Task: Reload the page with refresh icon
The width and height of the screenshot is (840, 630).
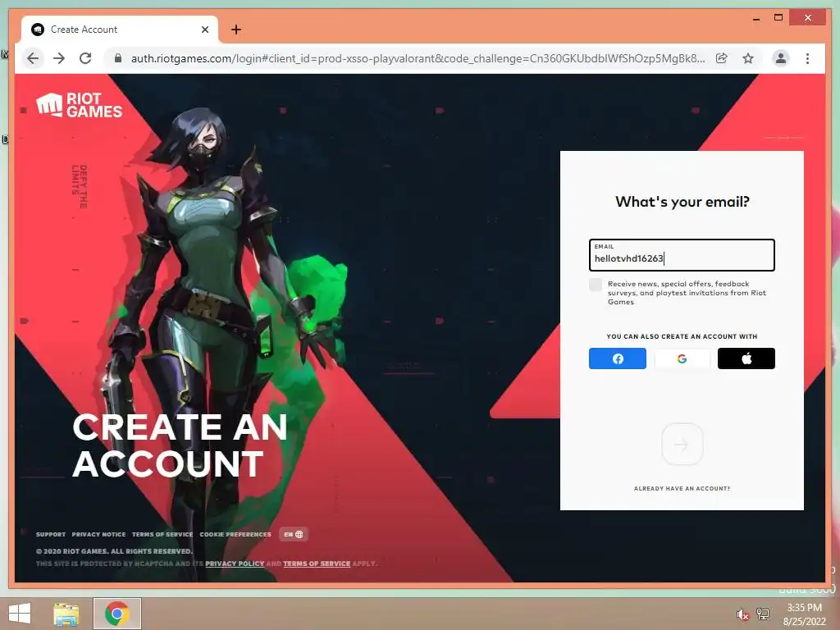Action: coord(85,58)
